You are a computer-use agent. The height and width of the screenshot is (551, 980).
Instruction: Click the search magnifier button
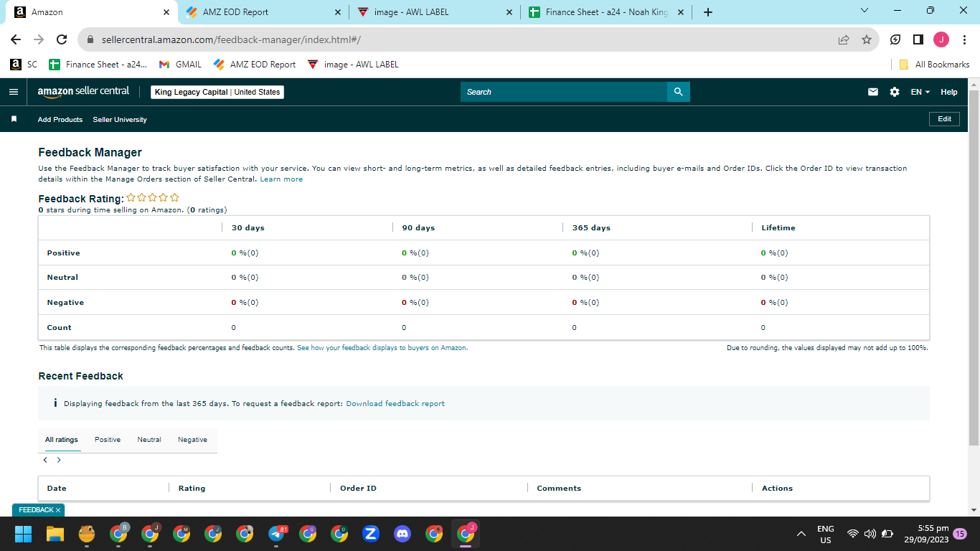678,92
